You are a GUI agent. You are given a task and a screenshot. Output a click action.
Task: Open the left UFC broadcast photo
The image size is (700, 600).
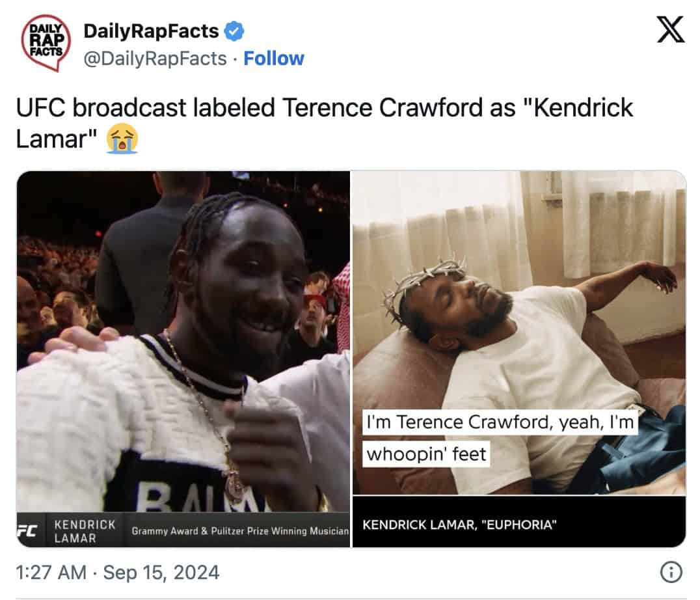[183, 359]
